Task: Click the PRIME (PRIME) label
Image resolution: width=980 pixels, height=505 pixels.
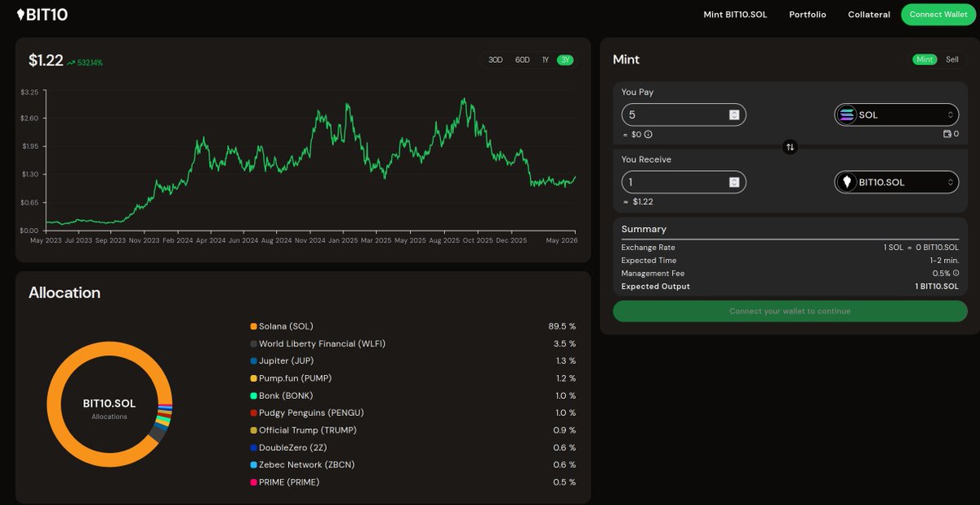Action: tap(289, 482)
